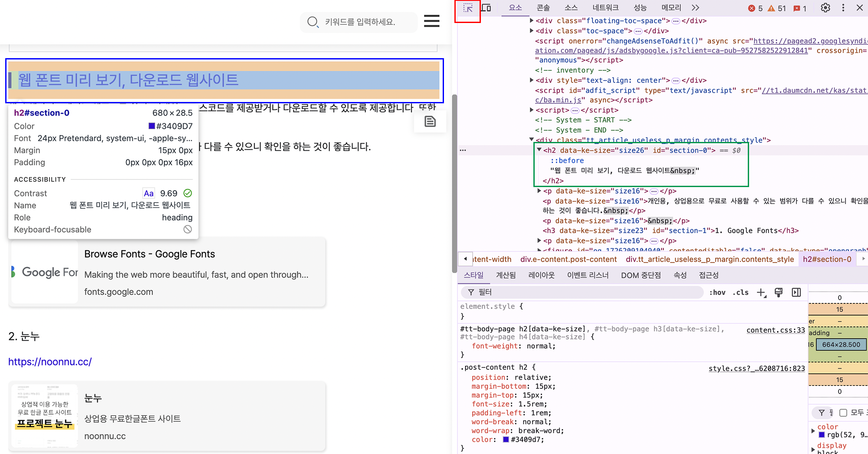Screen dimensions: 868x454
Task: Click the paint brush rendering icon in Styles
Action: pyautogui.click(x=779, y=293)
